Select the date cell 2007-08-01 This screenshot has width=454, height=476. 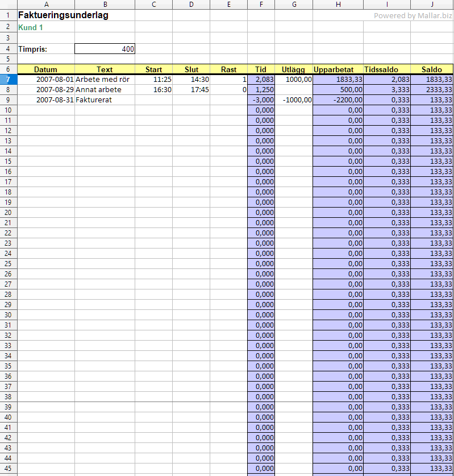46,80
